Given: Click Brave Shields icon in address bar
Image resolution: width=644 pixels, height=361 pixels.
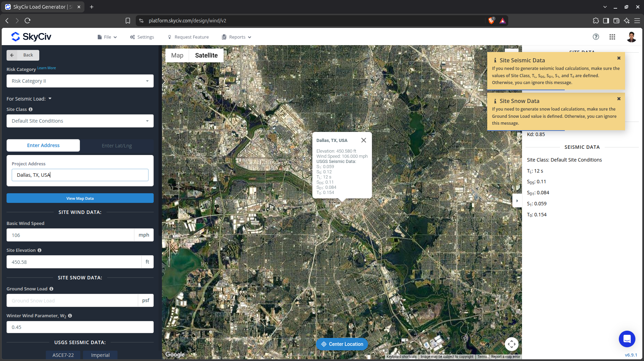Looking at the screenshot, I should [491, 21].
